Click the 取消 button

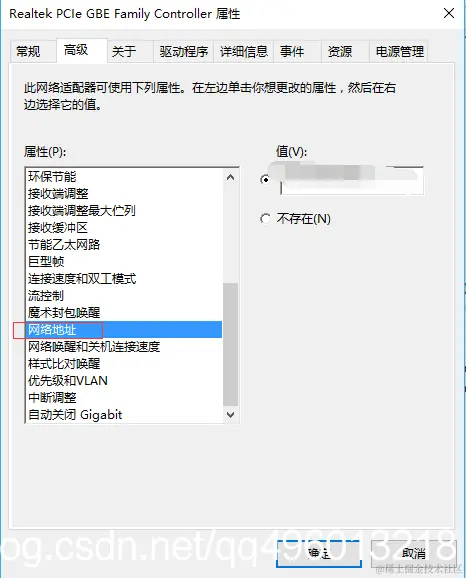(414, 553)
